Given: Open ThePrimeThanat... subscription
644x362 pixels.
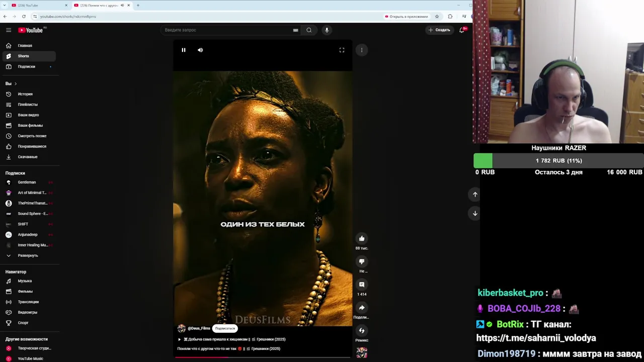Looking at the screenshot, I should (x=29, y=203).
